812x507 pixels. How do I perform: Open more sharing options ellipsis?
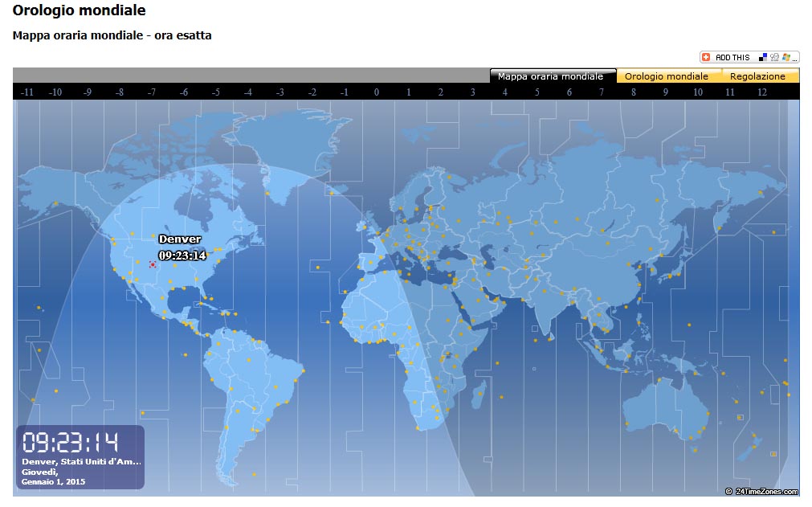795,59
